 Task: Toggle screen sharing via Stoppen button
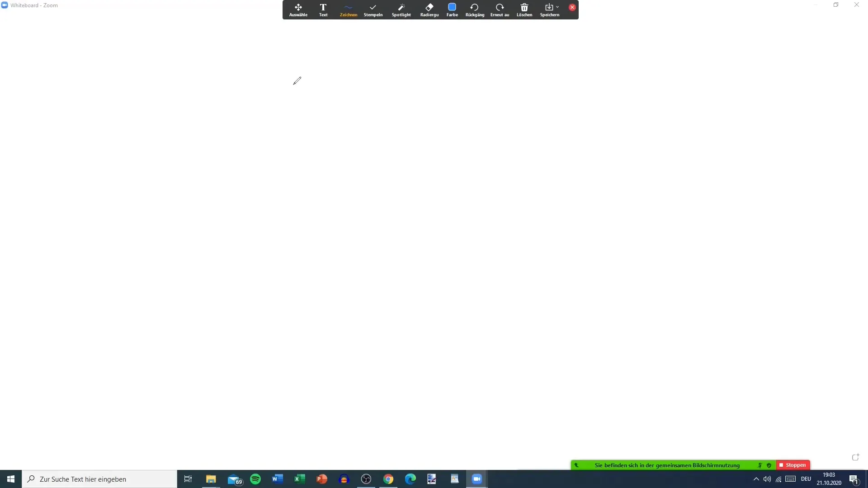(793, 465)
